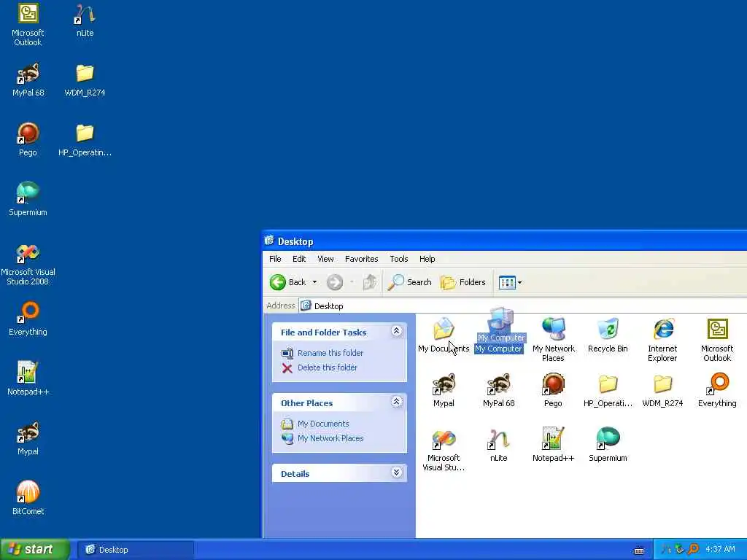Screen dimensions: 747x560
Task: Collapse the File and Folder Tasks panel
Action: 396,332
